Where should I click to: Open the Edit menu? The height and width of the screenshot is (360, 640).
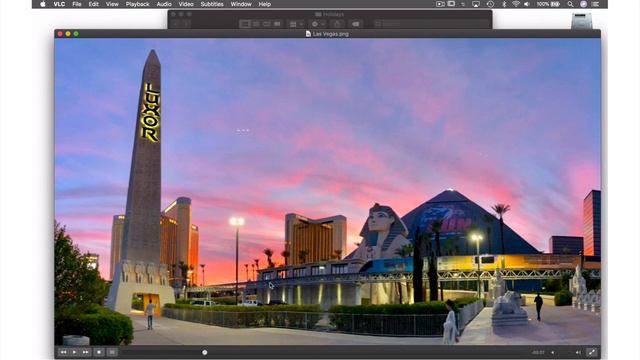93,4
